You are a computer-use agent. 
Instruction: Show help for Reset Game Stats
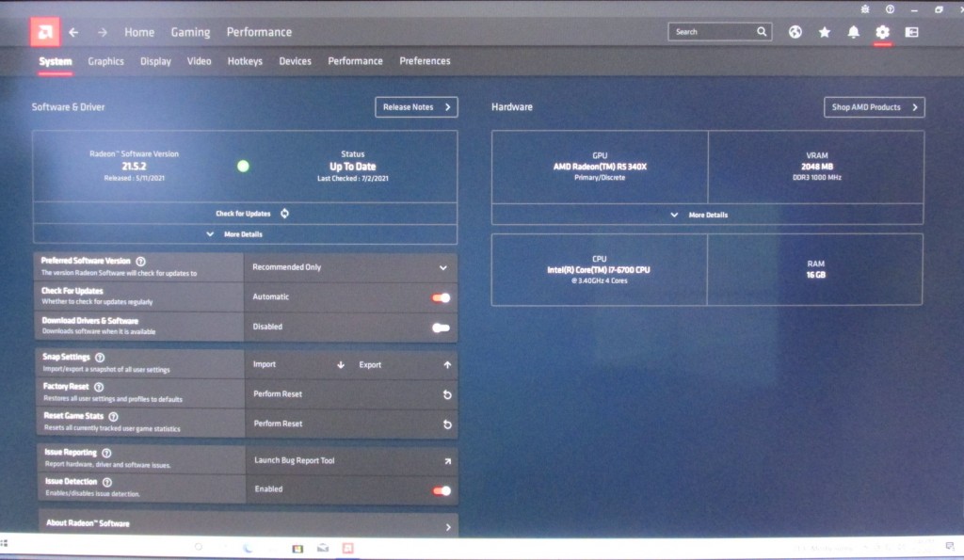point(113,416)
